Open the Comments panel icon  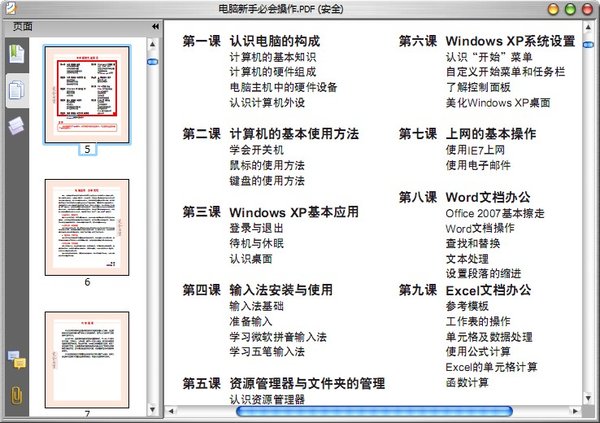pos(17,359)
